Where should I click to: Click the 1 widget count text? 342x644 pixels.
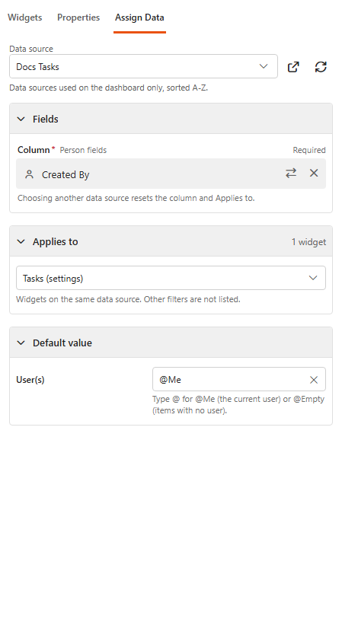[x=308, y=242]
